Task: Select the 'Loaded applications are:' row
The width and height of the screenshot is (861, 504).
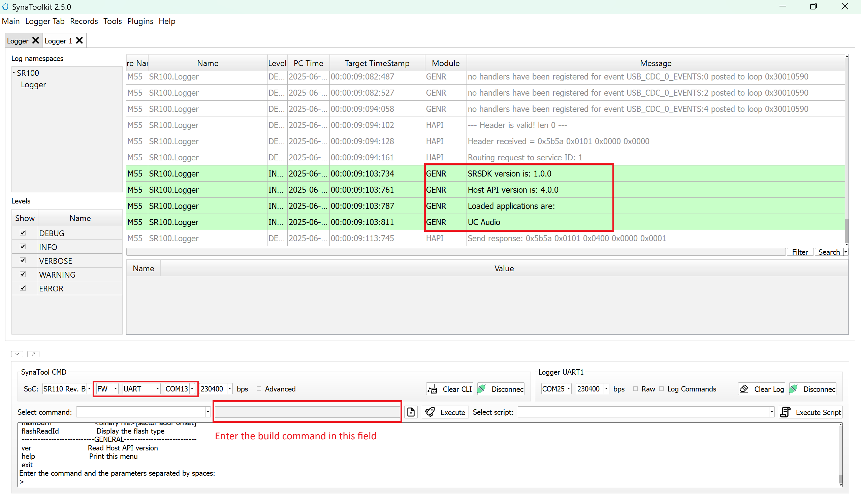Action: point(485,206)
